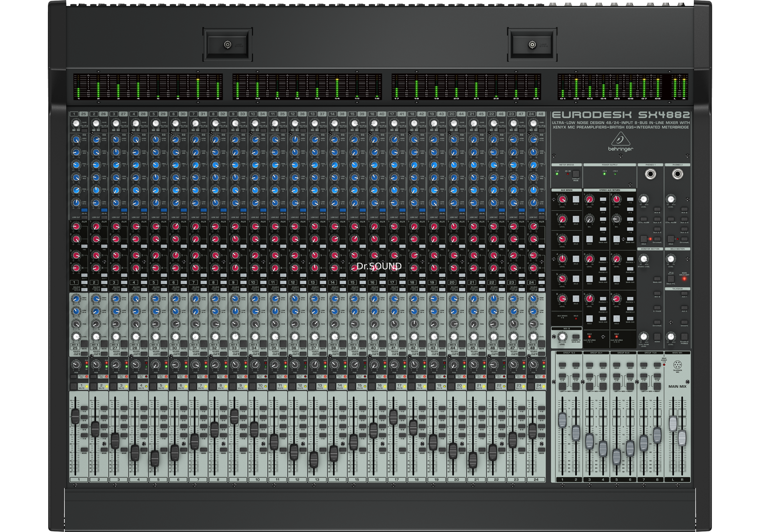Click the Stereo Aux Return 5 LEVEL knob
This screenshot has width=760, height=532.
coord(589,298)
